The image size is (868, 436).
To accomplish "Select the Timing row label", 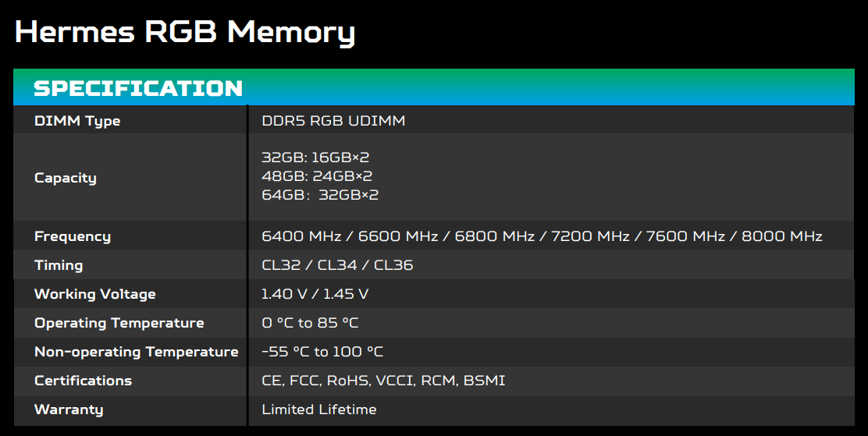I will [x=59, y=265].
